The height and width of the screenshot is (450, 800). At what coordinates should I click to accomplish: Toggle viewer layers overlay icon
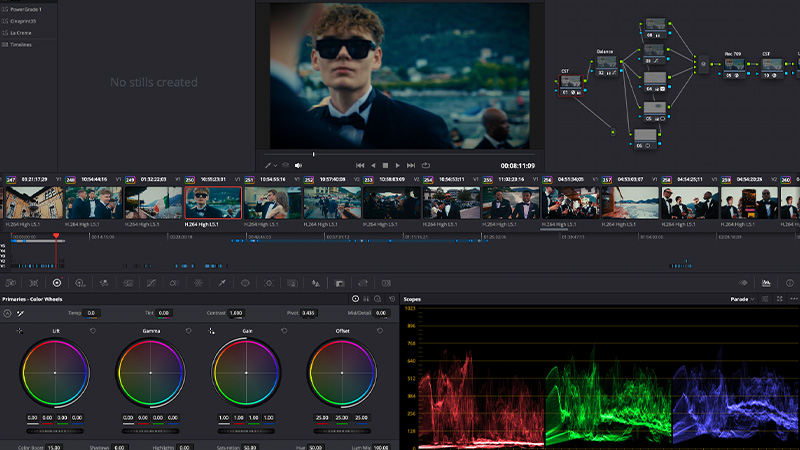[x=286, y=165]
